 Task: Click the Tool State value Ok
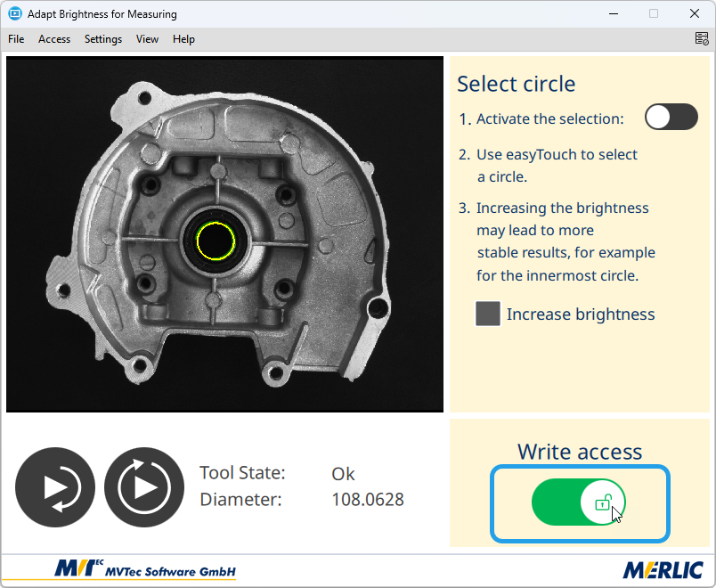click(343, 473)
